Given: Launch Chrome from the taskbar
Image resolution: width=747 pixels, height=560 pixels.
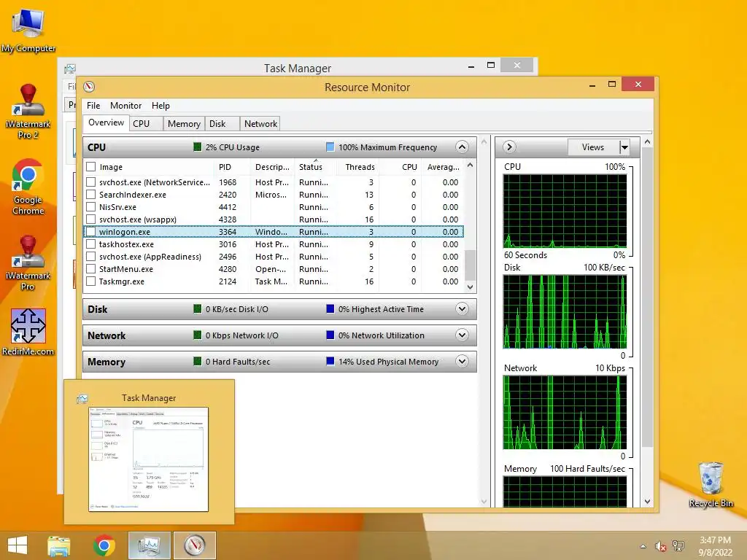Looking at the screenshot, I should coord(104,545).
